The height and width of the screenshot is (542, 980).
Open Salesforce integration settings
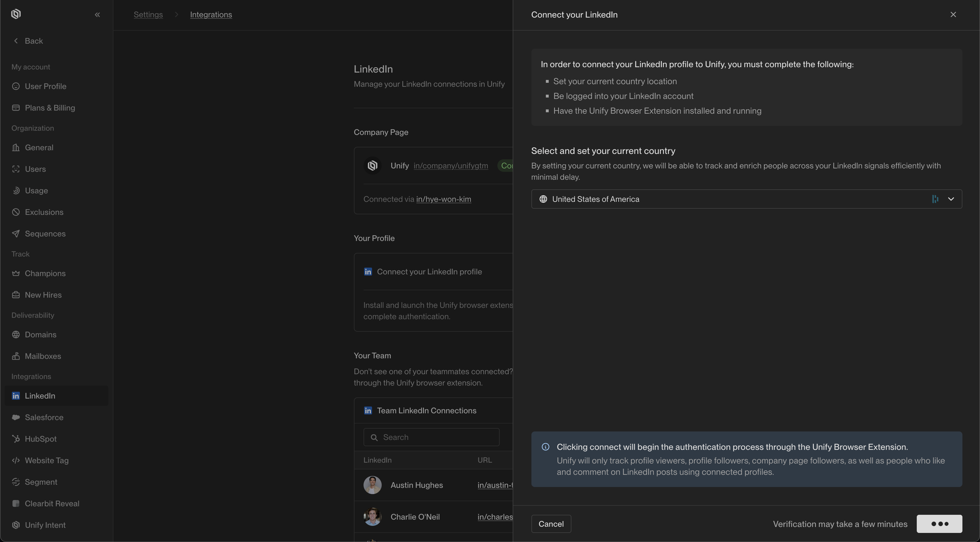click(x=44, y=417)
